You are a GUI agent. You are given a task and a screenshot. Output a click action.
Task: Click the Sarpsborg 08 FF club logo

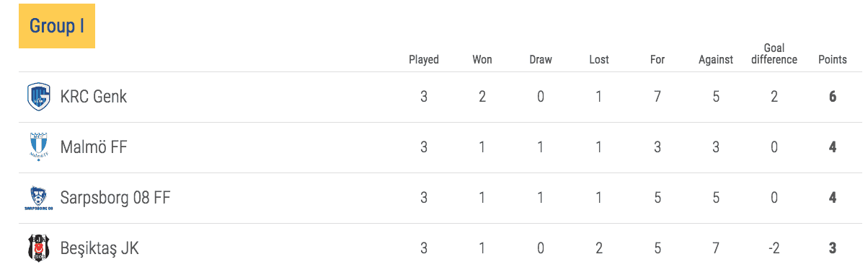(x=38, y=198)
